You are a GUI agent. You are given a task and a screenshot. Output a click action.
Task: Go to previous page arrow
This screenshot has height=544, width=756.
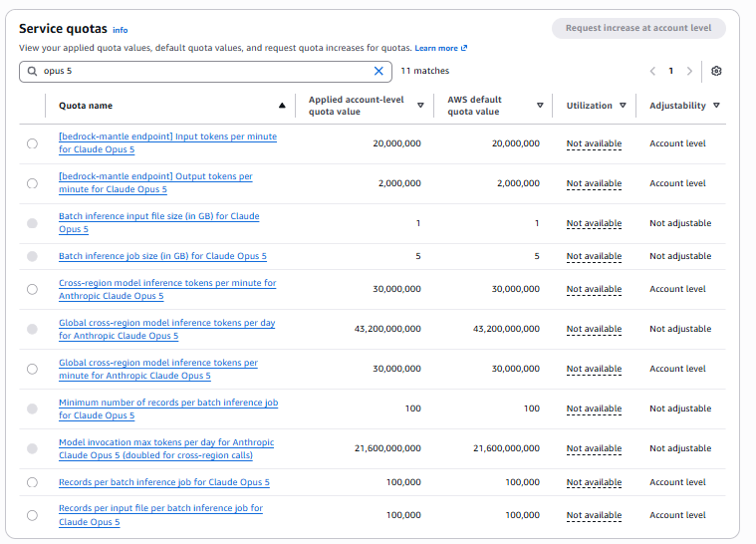[652, 71]
